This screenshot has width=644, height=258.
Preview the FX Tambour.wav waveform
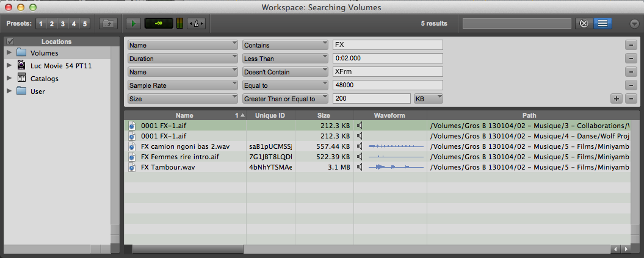pos(396,167)
